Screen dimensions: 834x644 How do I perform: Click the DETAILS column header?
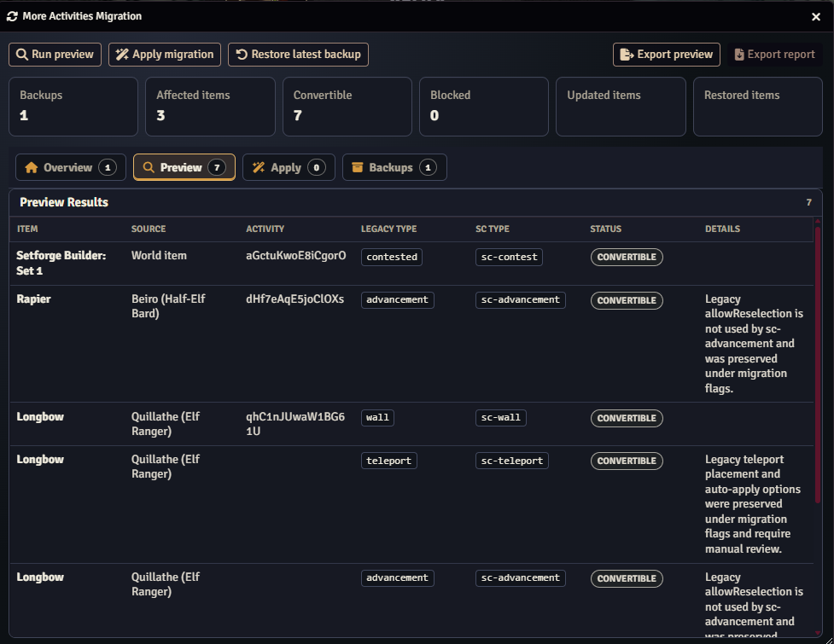(x=722, y=229)
